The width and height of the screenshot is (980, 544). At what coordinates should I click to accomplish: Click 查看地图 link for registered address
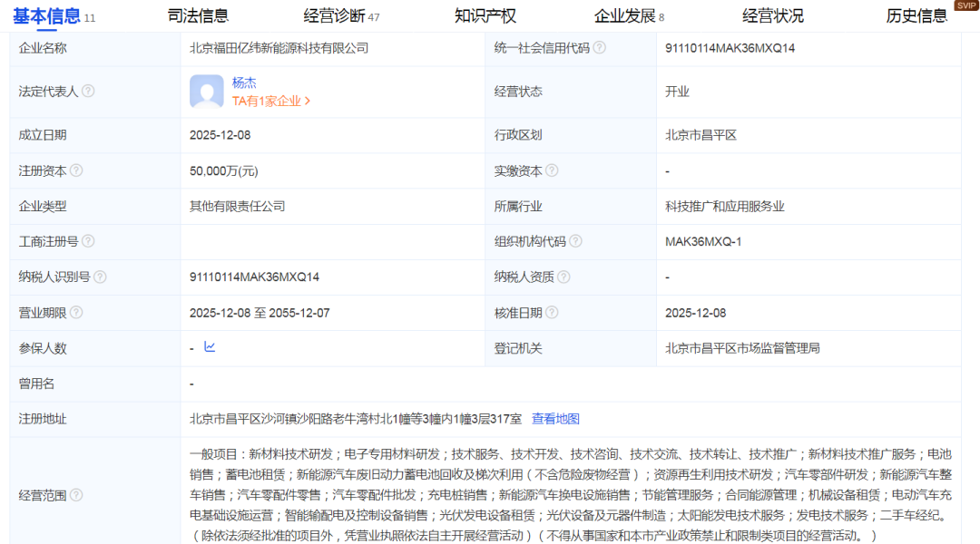[555, 419]
